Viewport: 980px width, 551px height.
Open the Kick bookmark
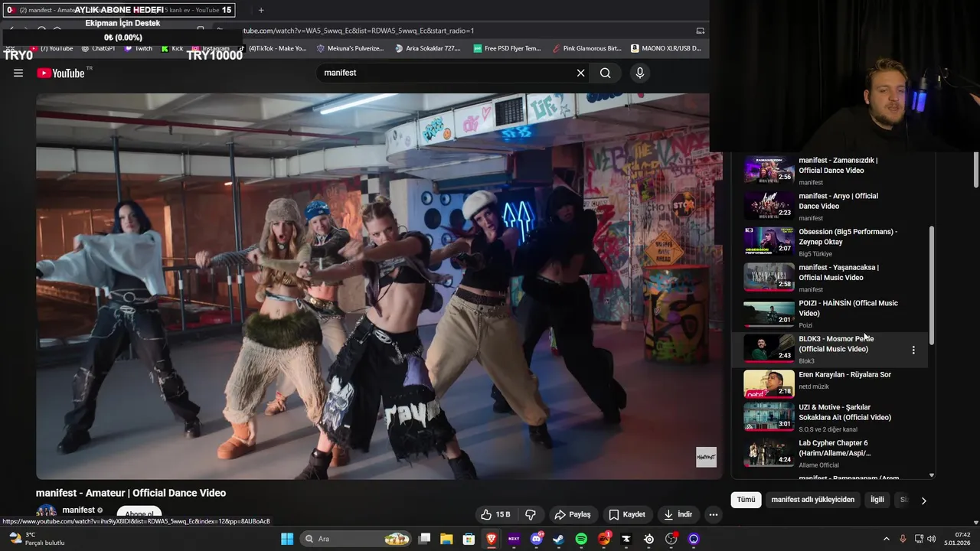click(x=172, y=48)
